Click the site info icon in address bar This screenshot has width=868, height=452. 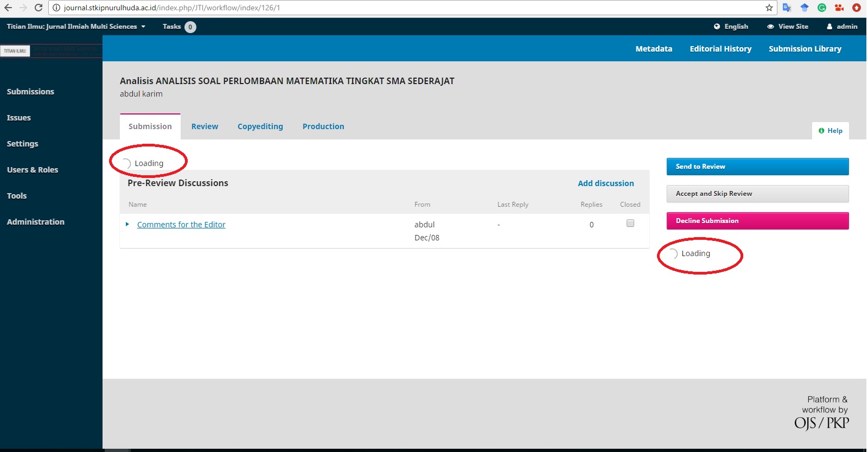[x=56, y=8]
